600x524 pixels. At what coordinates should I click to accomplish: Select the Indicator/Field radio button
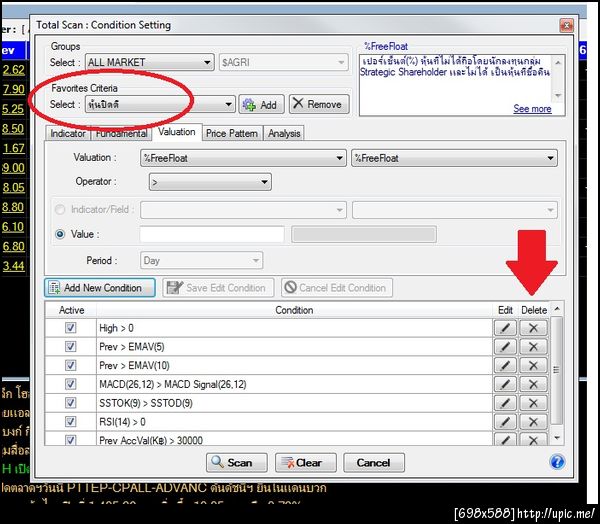point(60,209)
